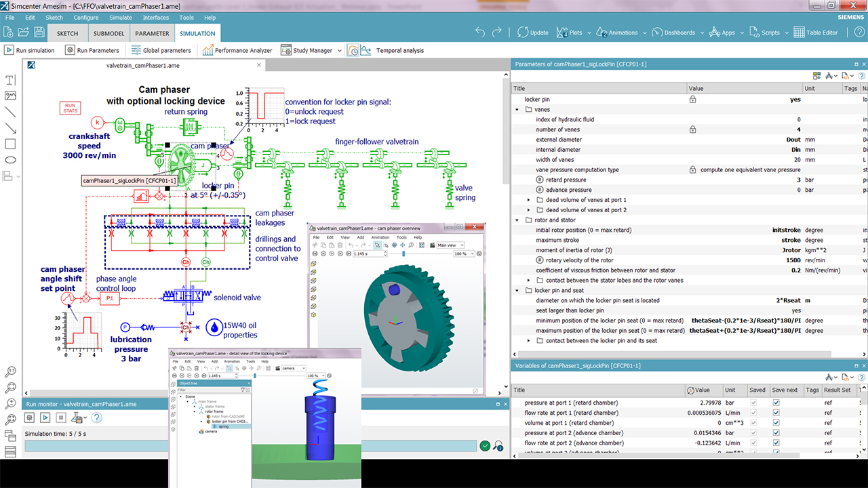The height and width of the screenshot is (488, 868).
Task: Toggle Save next for pressure at port 2
Action: 776,432
